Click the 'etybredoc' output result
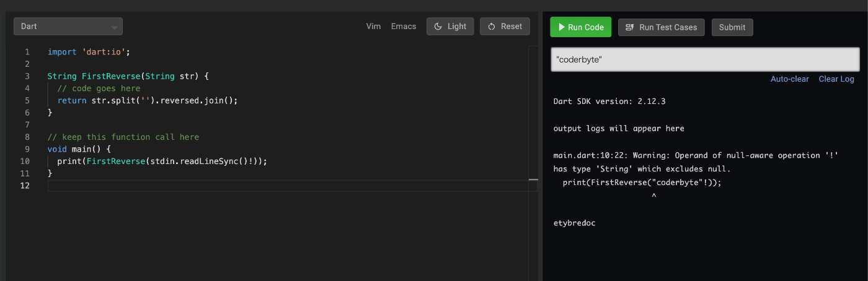 pos(574,223)
